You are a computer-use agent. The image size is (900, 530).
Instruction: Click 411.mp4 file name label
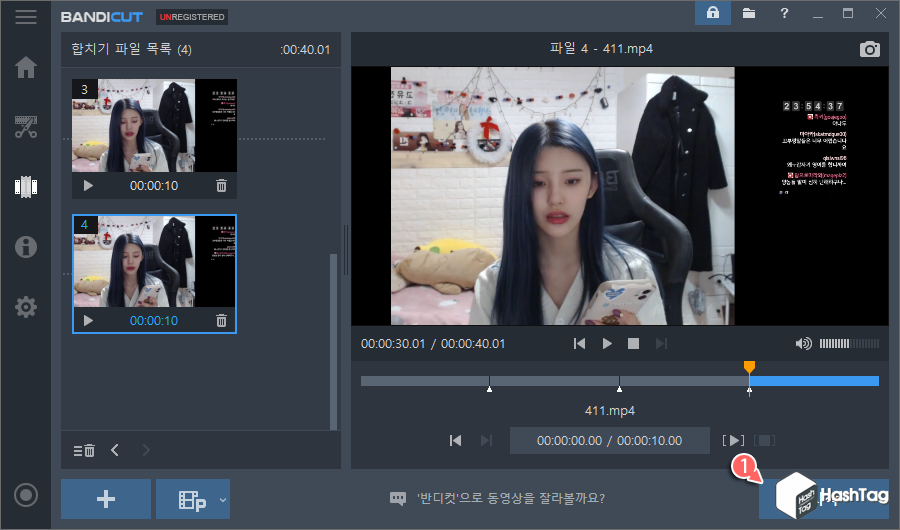pos(610,411)
